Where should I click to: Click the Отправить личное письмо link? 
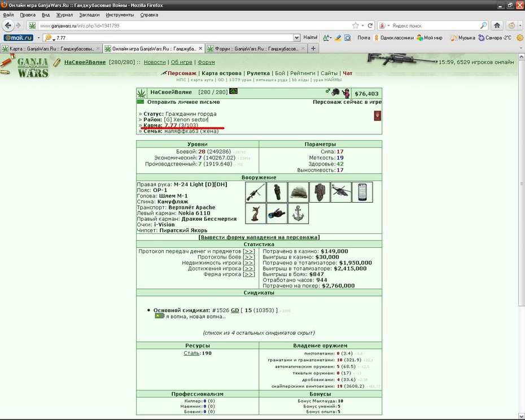coord(183,102)
